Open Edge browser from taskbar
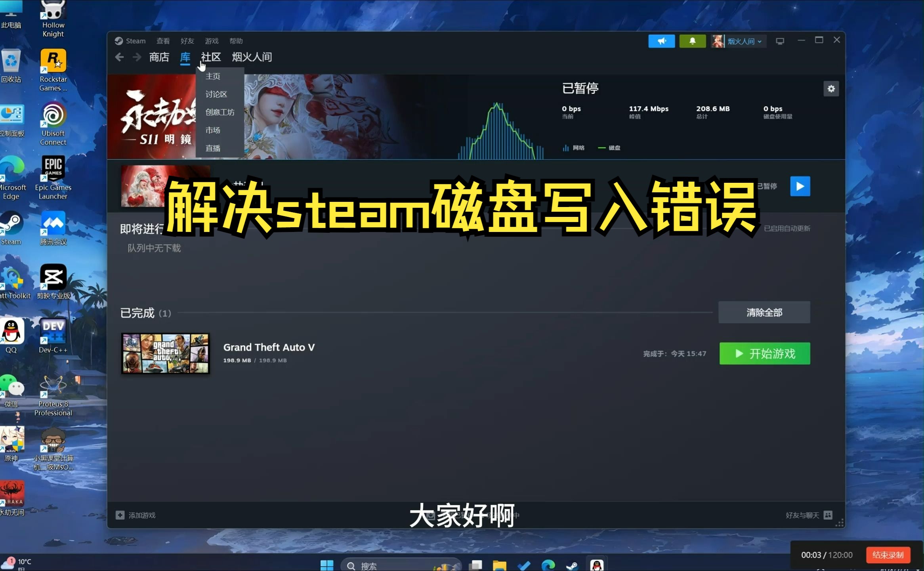The height and width of the screenshot is (571, 924). click(x=548, y=565)
